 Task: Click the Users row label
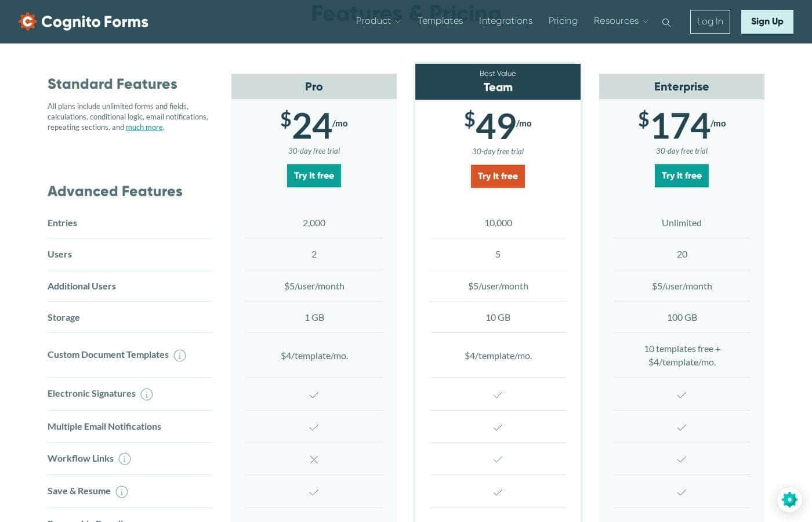click(60, 255)
